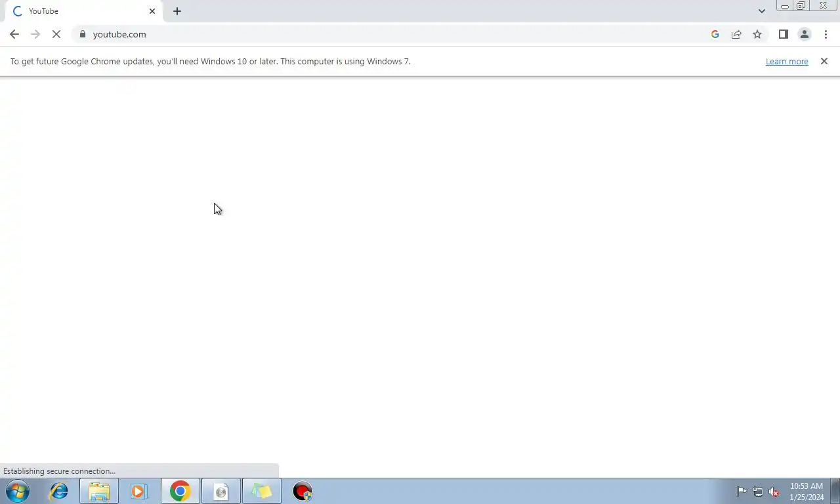840x504 pixels.
Task: Bookmark this tab with the star
Action: 757,34
